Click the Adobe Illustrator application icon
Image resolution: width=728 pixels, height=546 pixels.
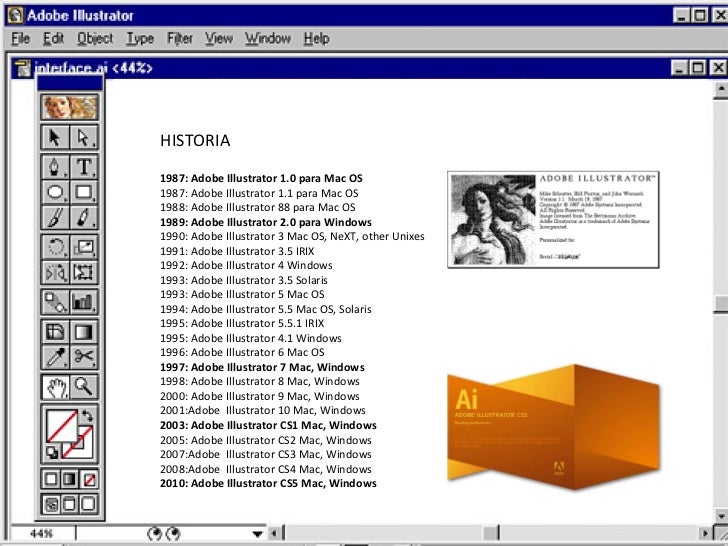coord(15,15)
